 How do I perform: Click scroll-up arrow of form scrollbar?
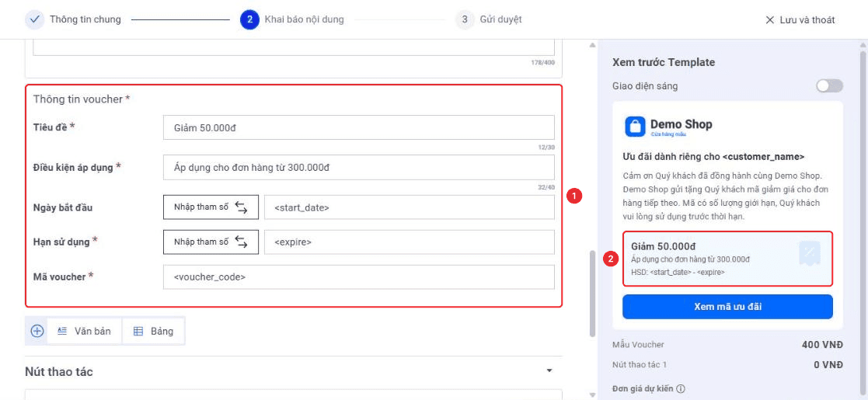pos(593,45)
